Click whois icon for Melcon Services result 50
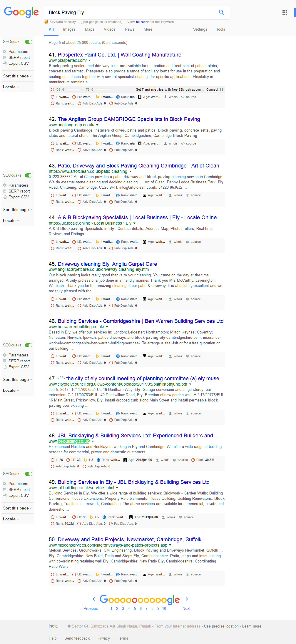This screenshot has width=296, height=644. [x=170, y=574]
